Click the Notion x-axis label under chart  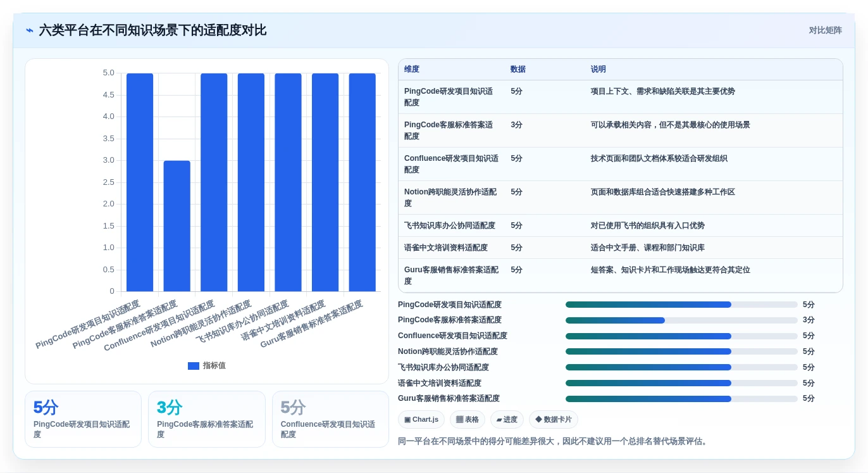(x=201, y=324)
